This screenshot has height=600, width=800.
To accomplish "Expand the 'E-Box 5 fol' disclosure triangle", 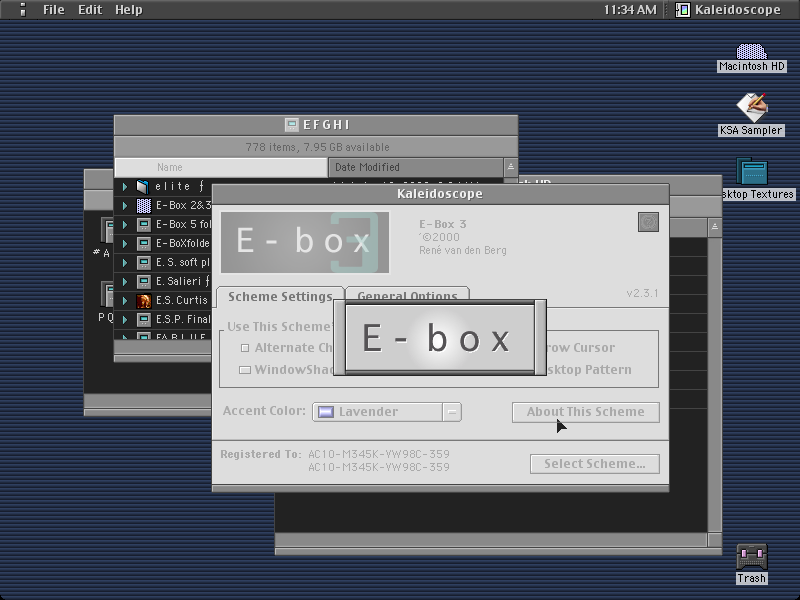I will pos(124,224).
